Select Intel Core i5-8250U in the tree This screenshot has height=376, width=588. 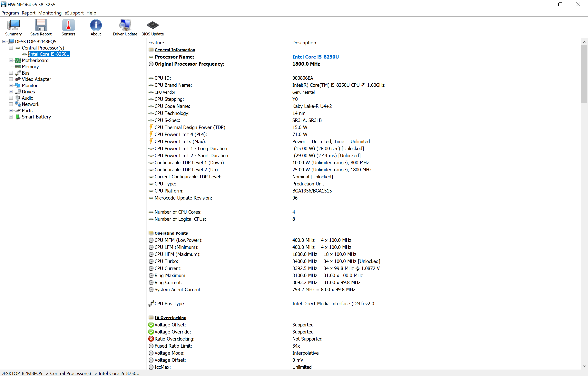[49, 54]
